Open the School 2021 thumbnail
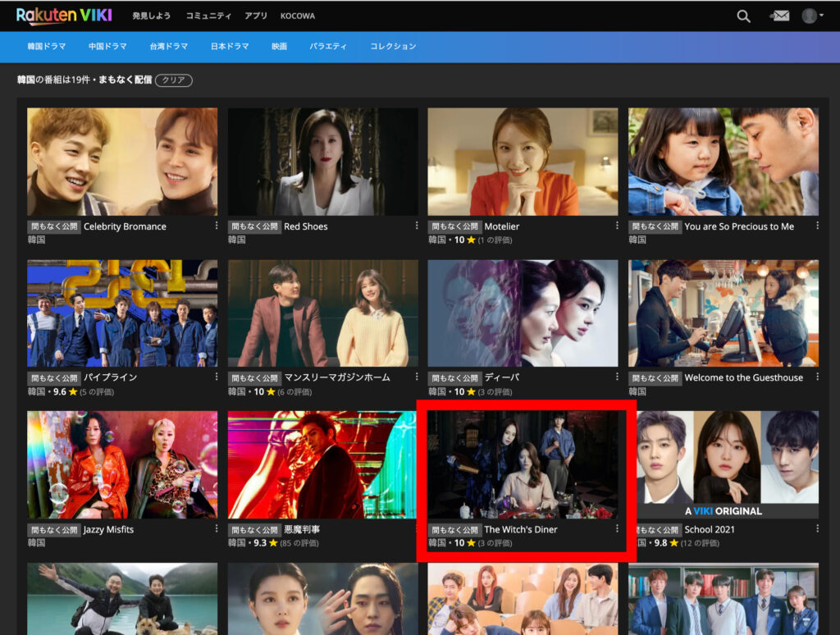 tap(728, 464)
